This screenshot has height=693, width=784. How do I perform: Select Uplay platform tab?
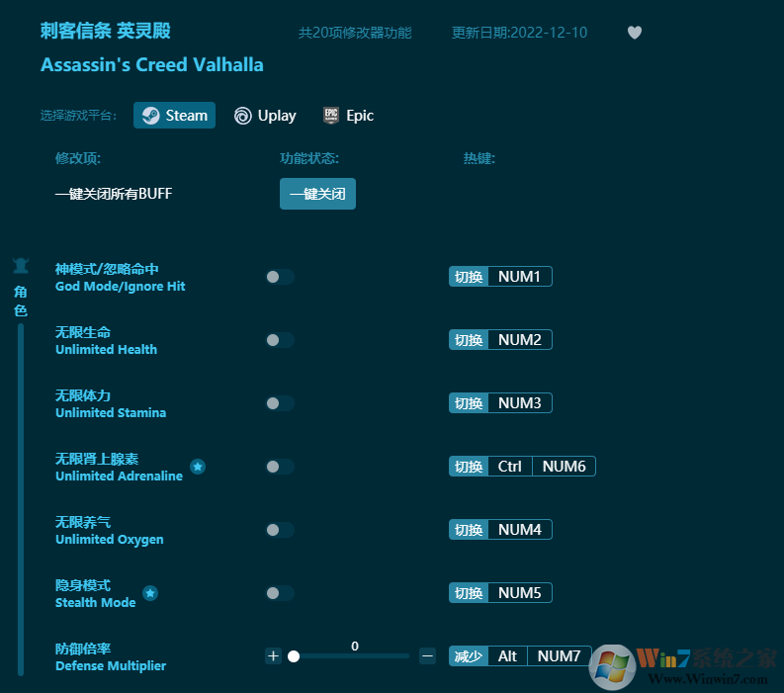coord(266,116)
